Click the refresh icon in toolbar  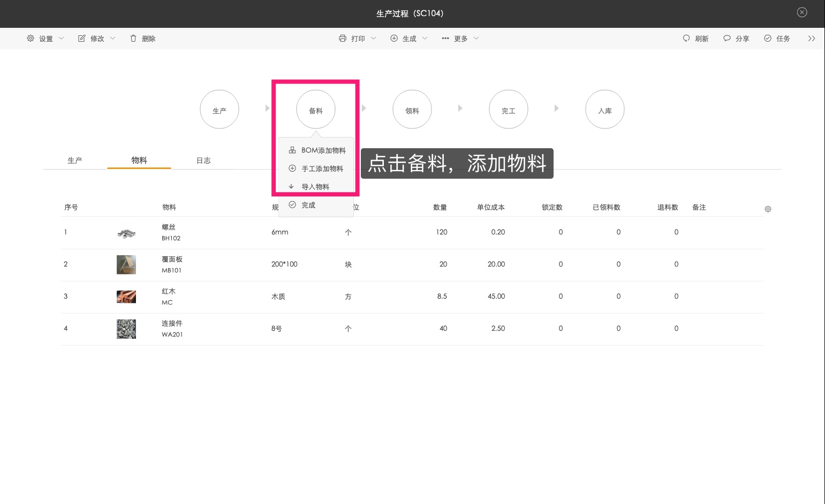click(x=686, y=39)
